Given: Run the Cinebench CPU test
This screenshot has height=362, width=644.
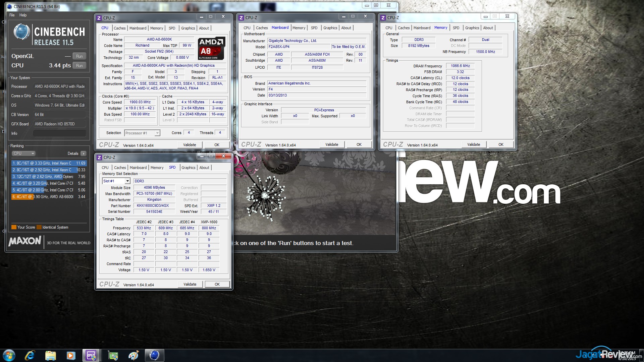Looking at the screenshot, I should click(x=79, y=66).
